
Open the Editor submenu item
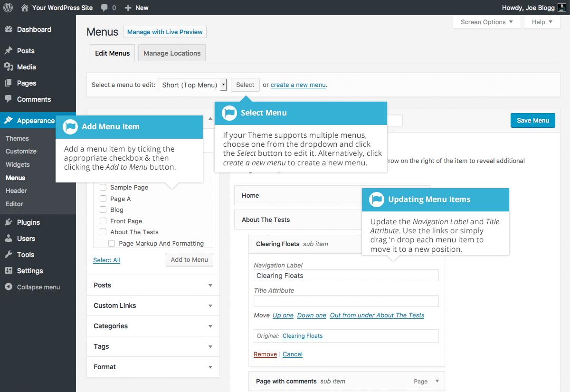tap(14, 204)
